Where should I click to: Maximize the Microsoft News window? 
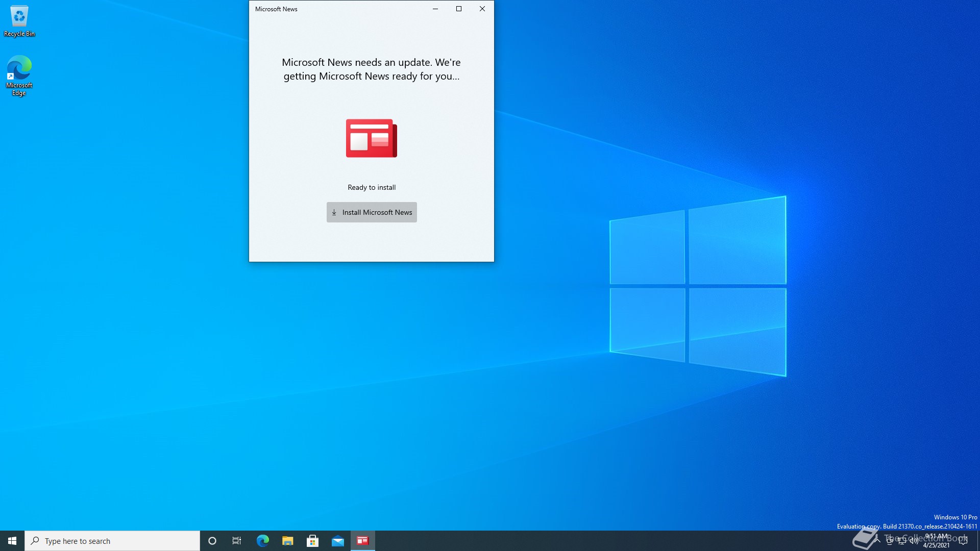[x=459, y=9]
